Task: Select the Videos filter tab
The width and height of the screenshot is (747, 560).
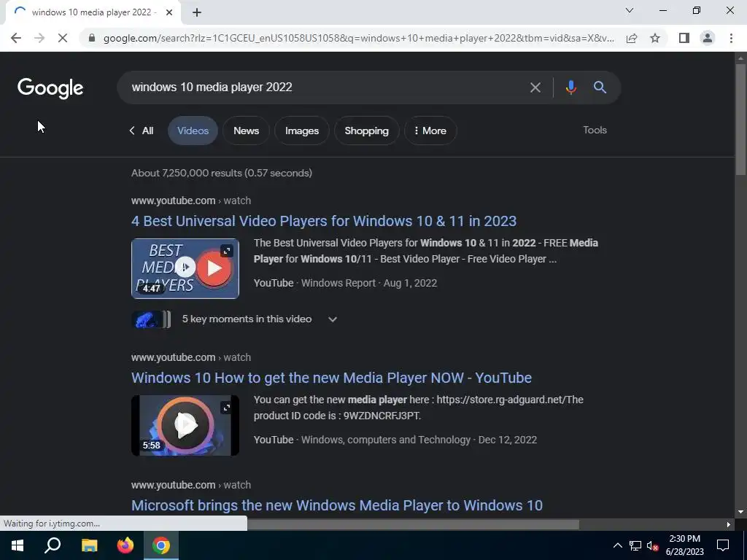Action: point(193,131)
